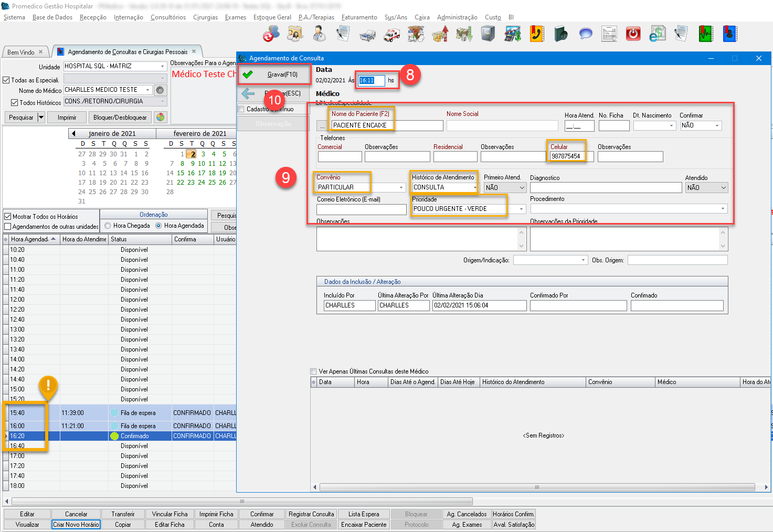Open the Convênio dropdown

[401, 187]
